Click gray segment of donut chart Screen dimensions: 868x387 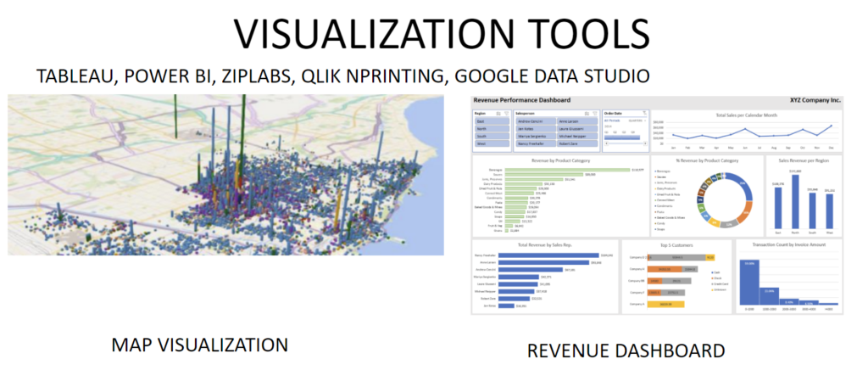pos(728,223)
